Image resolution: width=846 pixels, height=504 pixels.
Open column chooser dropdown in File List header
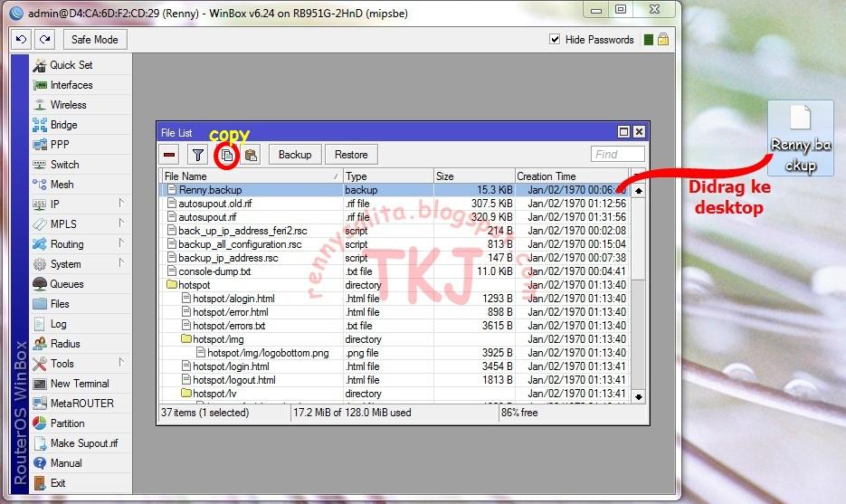pos(638,176)
